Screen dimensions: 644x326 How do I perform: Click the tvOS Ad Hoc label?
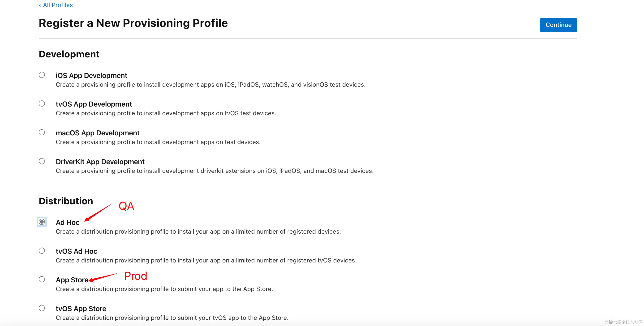(77, 251)
